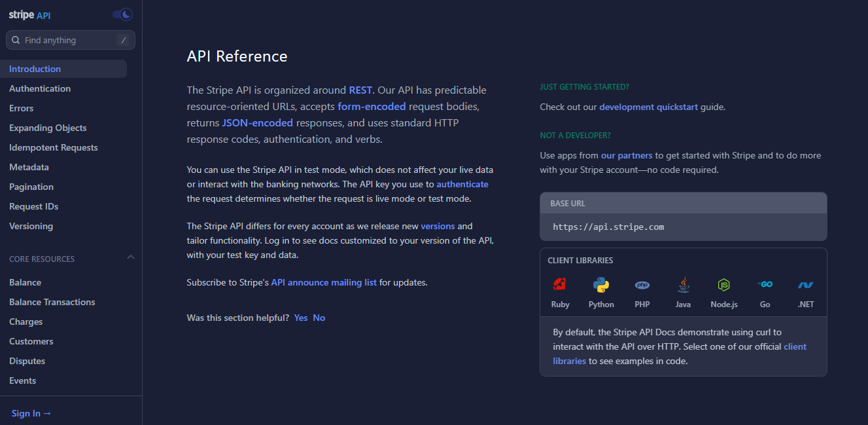Click the versions link
Viewport: 868px width, 425px height.
pyautogui.click(x=438, y=226)
